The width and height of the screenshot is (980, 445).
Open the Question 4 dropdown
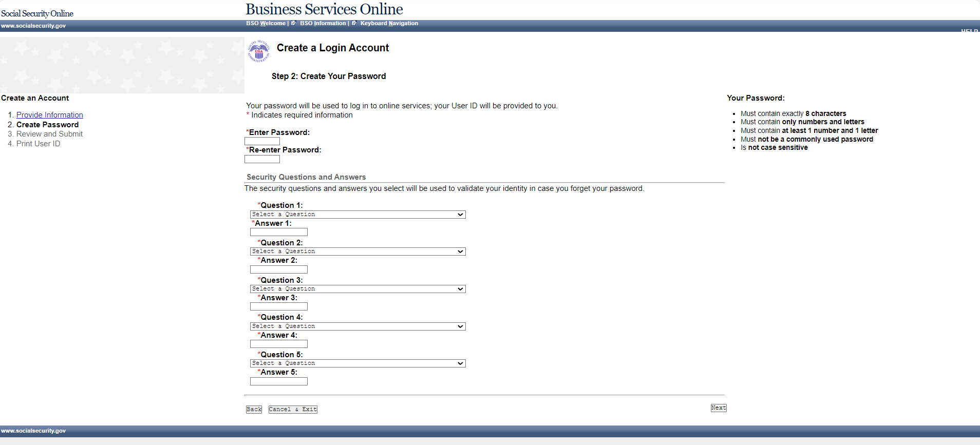coord(357,326)
